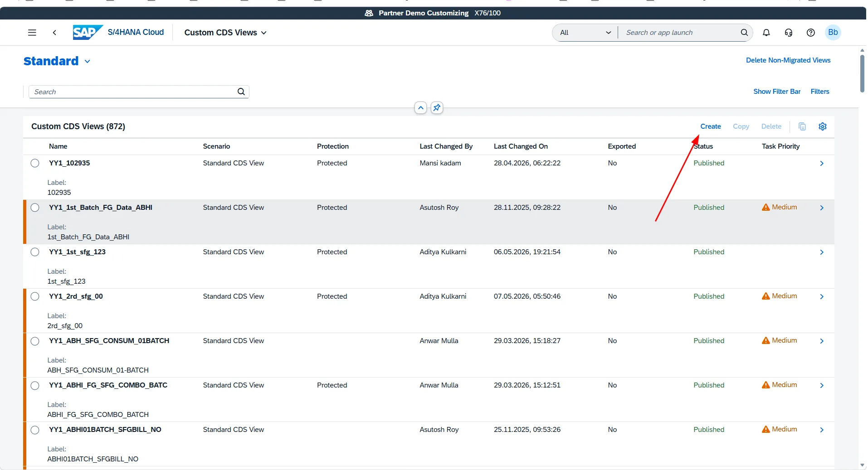This screenshot has width=868, height=470.
Task: Click Delete Non-Migrated Views link
Action: (788, 60)
